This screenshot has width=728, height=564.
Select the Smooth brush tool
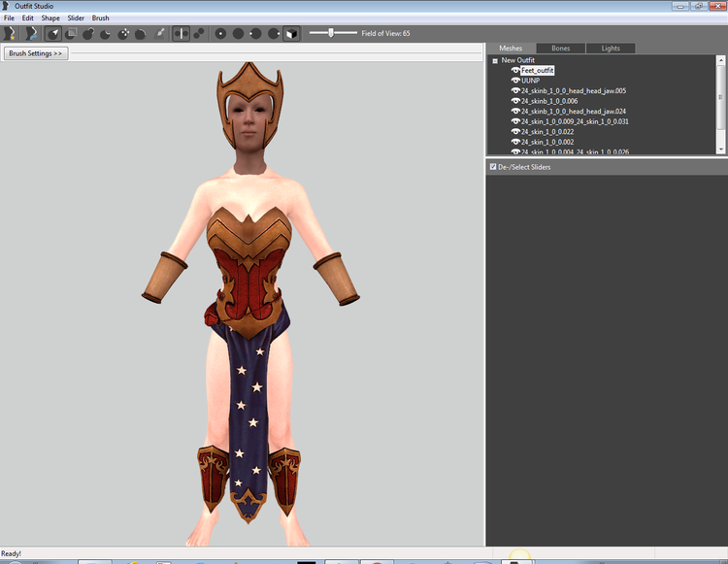[x=140, y=33]
